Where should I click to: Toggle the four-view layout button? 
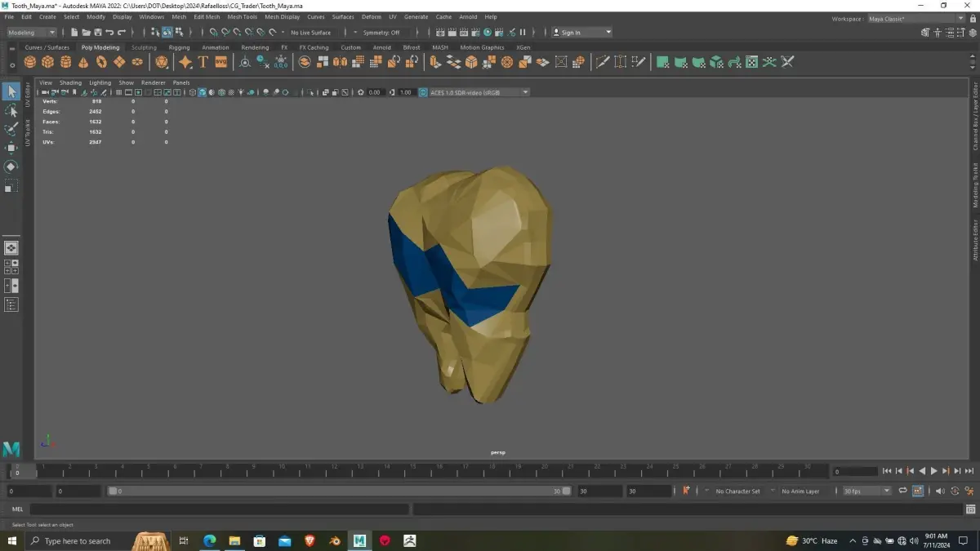[x=11, y=267]
